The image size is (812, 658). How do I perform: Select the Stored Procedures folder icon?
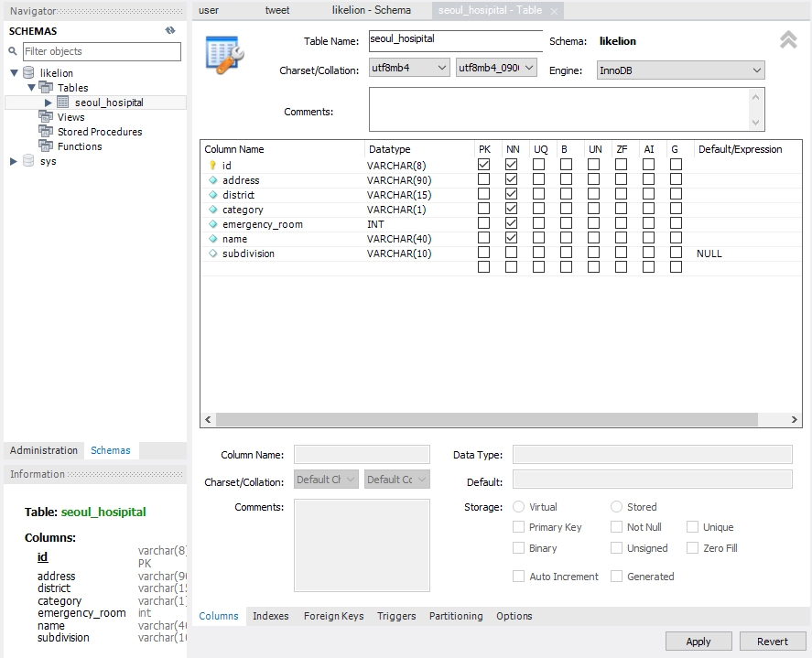pyautogui.click(x=46, y=132)
